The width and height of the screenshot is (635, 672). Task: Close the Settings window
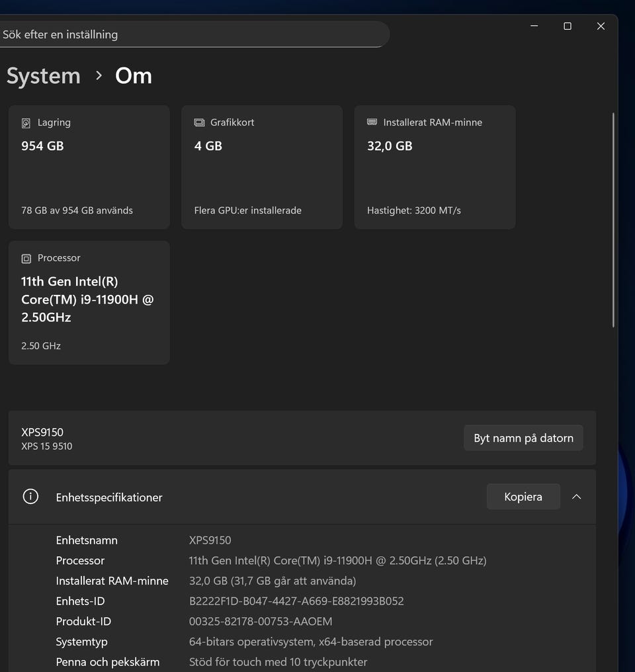point(601,26)
